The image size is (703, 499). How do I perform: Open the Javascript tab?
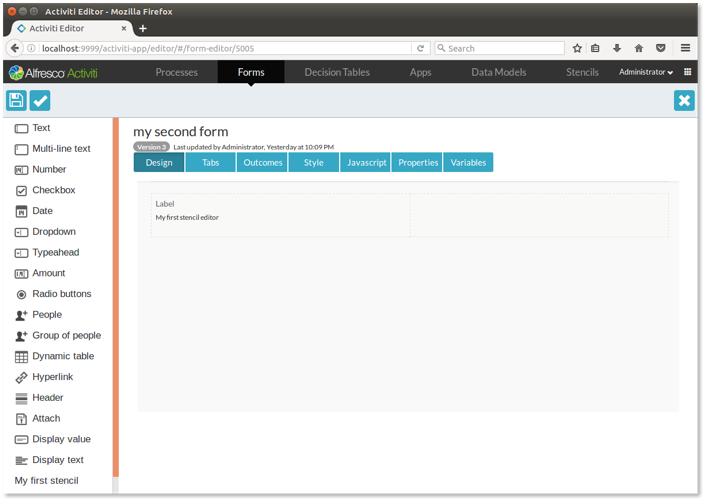coord(366,162)
